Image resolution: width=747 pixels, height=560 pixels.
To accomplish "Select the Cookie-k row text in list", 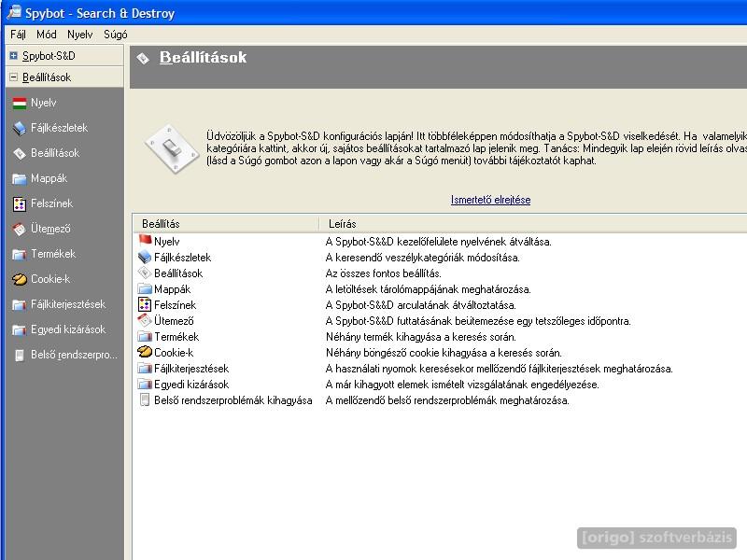I will pyautogui.click(x=174, y=353).
